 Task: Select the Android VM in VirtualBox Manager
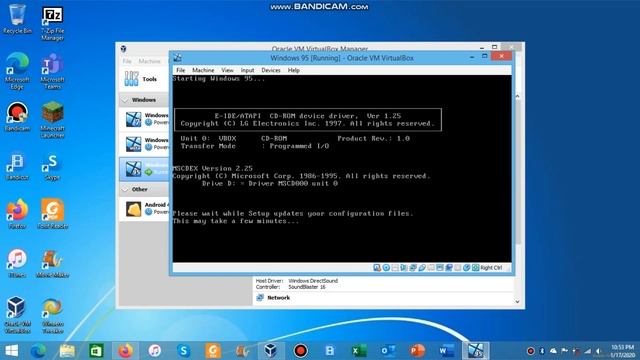[x=144, y=209]
